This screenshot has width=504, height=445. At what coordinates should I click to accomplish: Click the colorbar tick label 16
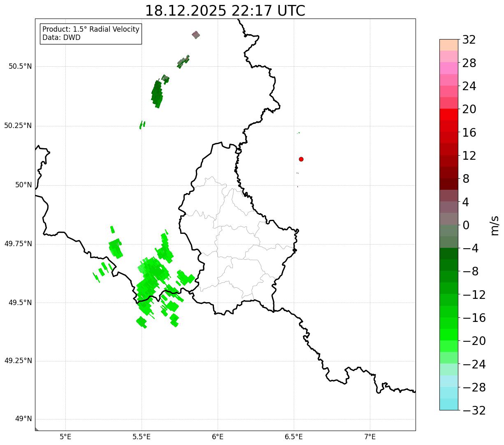click(x=469, y=133)
